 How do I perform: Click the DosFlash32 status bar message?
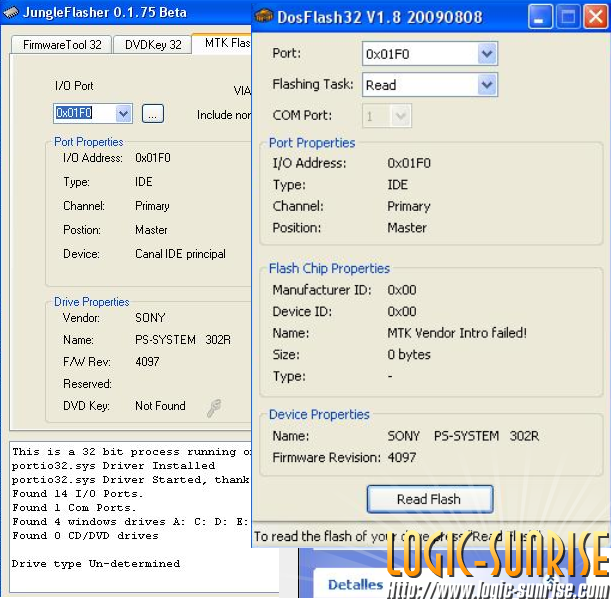(x=397, y=536)
